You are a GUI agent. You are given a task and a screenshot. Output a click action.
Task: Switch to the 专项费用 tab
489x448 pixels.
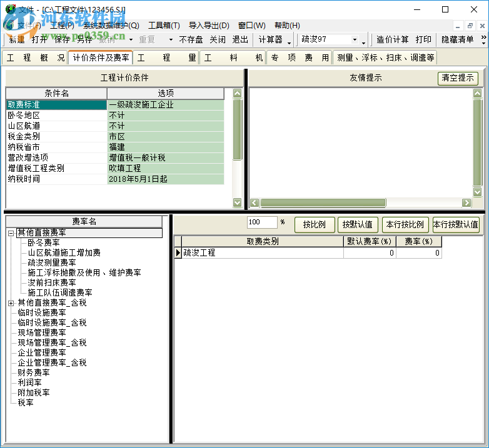pyautogui.click(x=300, y=57)
